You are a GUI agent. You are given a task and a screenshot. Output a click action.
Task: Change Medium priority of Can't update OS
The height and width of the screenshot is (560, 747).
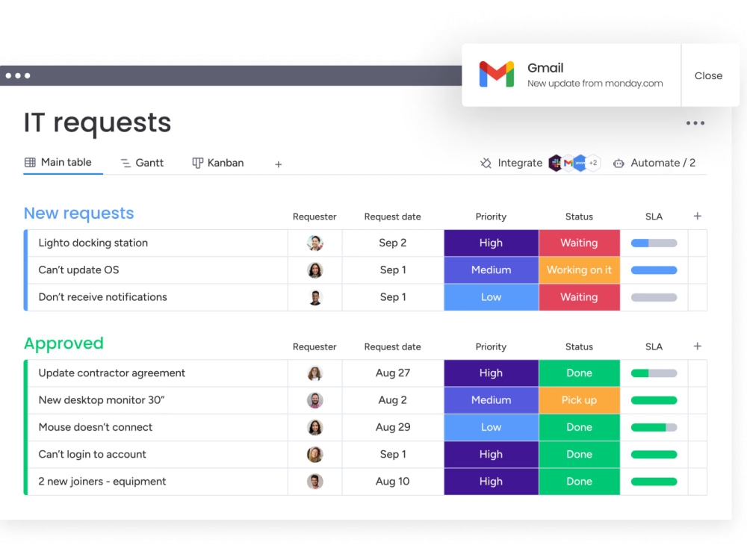(492, 270)
